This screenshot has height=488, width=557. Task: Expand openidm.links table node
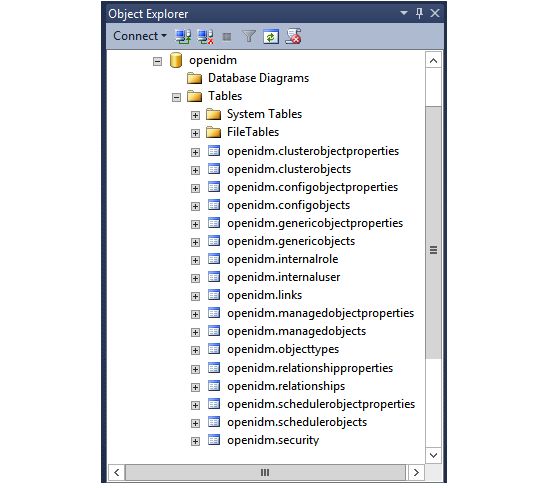point(195,296)
